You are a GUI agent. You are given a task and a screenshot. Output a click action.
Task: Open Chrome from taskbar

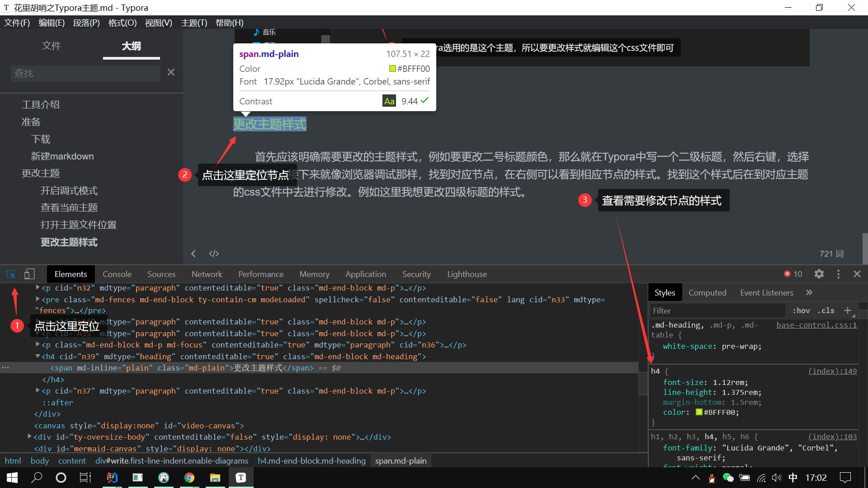[x=189, y=478]
